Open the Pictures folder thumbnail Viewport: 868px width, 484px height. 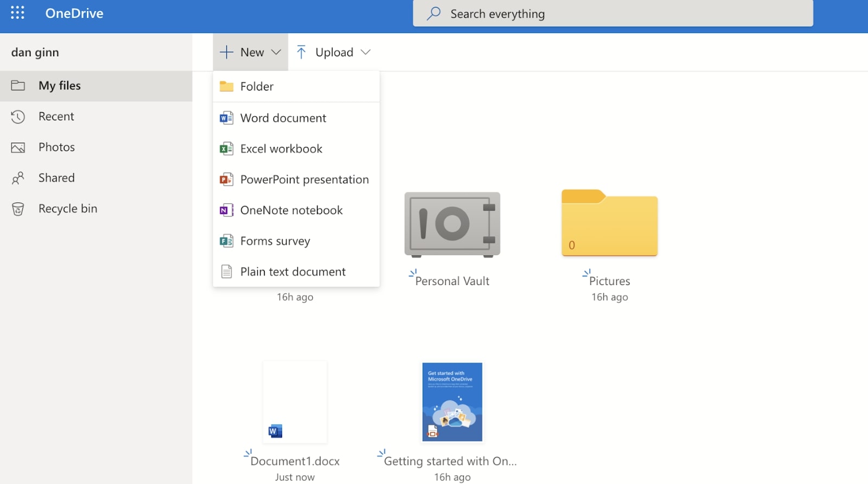point(610,223)
